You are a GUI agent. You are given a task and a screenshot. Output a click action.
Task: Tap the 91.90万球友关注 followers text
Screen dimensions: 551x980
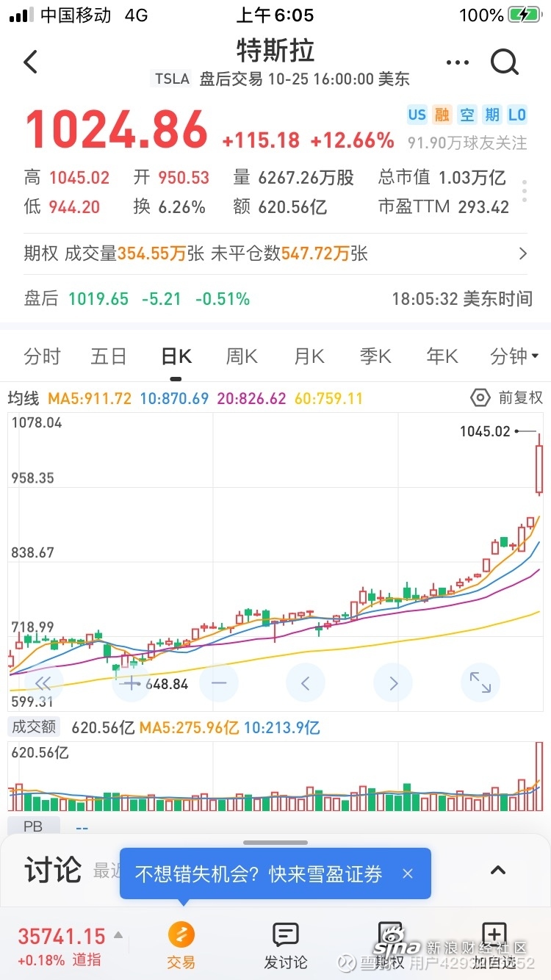click(467, 143)
